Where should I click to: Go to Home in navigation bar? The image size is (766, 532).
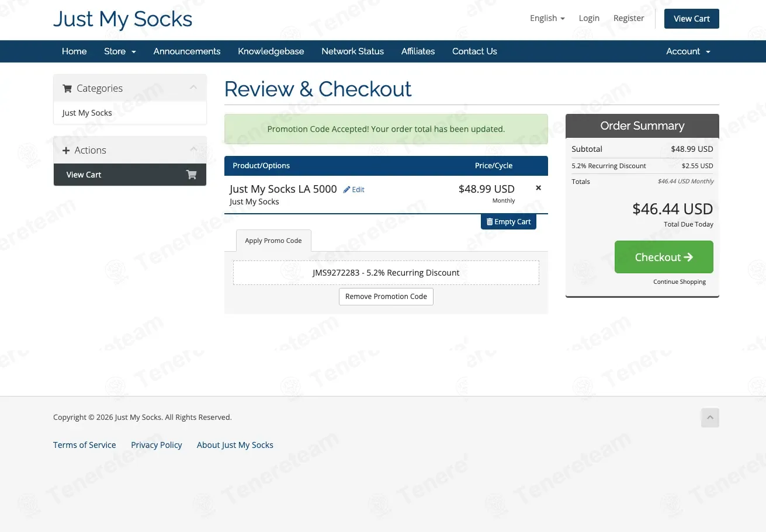coord(74,51)
